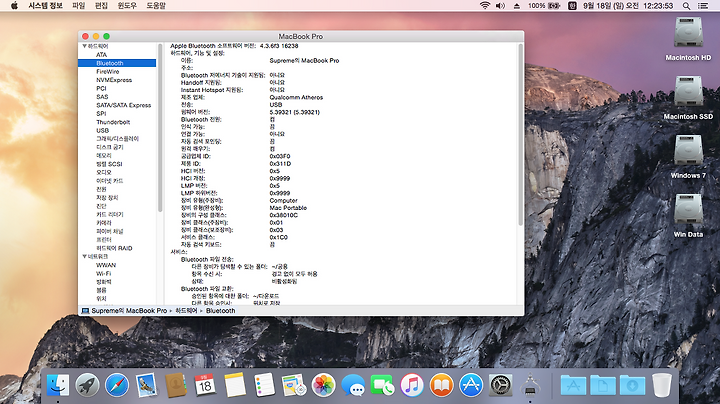This screenshot has width=720, height=404.
Task: Open the Mail stamp icon in Dock
Action: (x=146, y=385)
